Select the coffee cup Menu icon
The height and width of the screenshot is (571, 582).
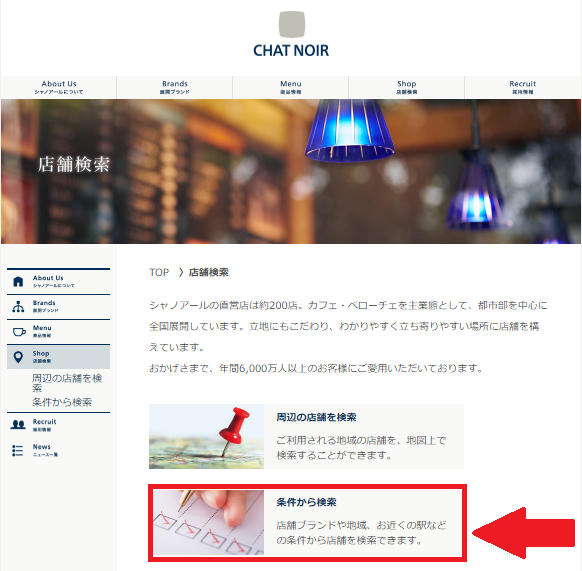pos(19,332)
